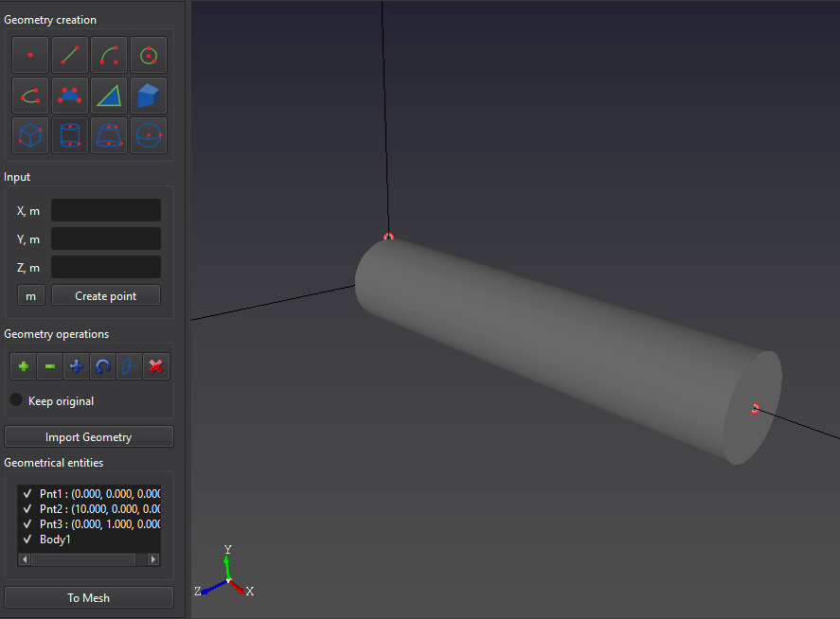This screenshot has width=840, height=619.
Task: Select the truncated cone primitive tool
Action: [x=109, y=135]
